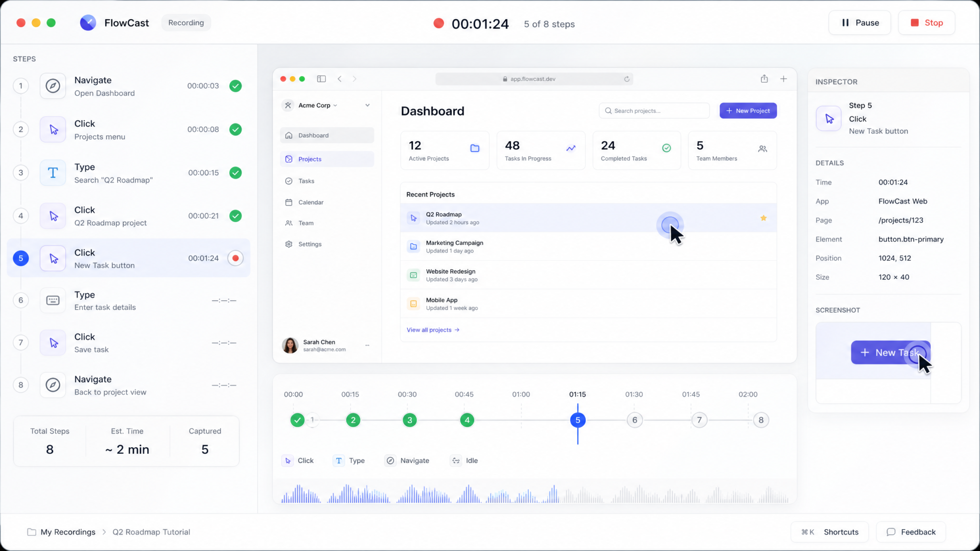Click the New Task screenshot thumbnail
980x551 pixels.
pyautogui.click(x=888, y=363)
